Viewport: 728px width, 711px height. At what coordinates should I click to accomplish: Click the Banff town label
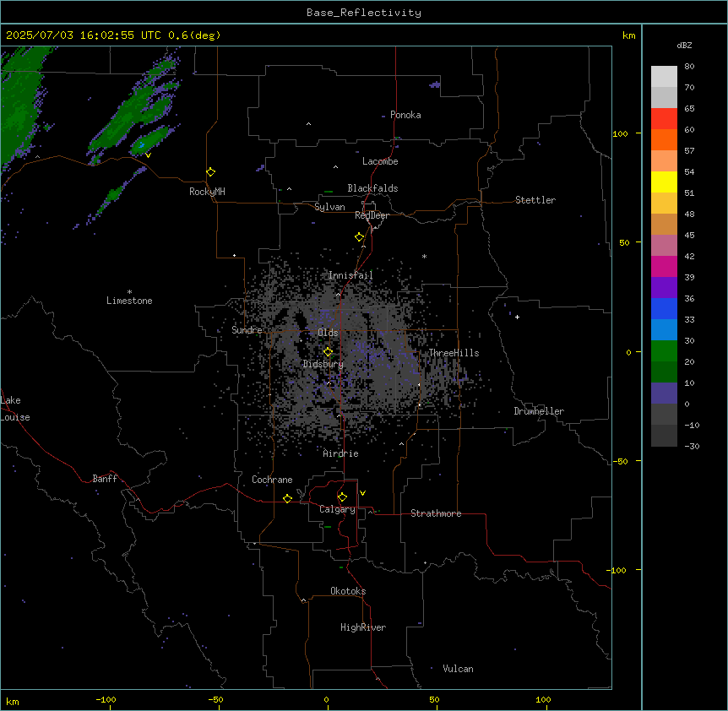coord(105,479)
